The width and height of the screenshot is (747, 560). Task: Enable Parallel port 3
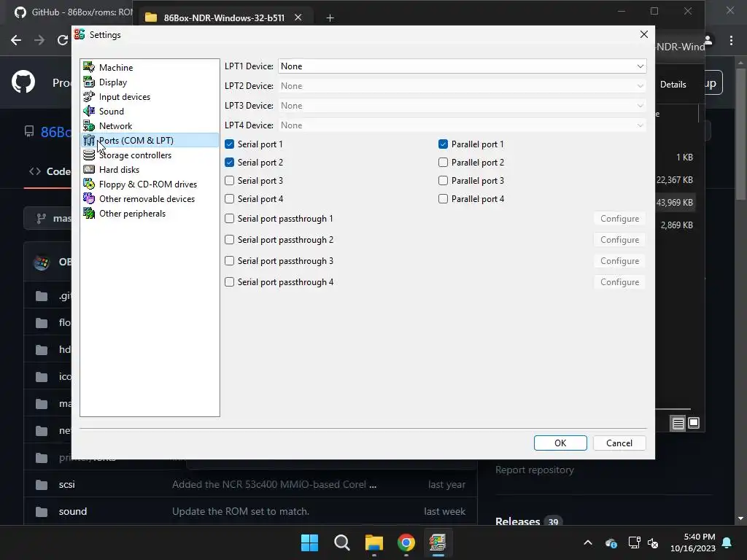click(443, 181)
